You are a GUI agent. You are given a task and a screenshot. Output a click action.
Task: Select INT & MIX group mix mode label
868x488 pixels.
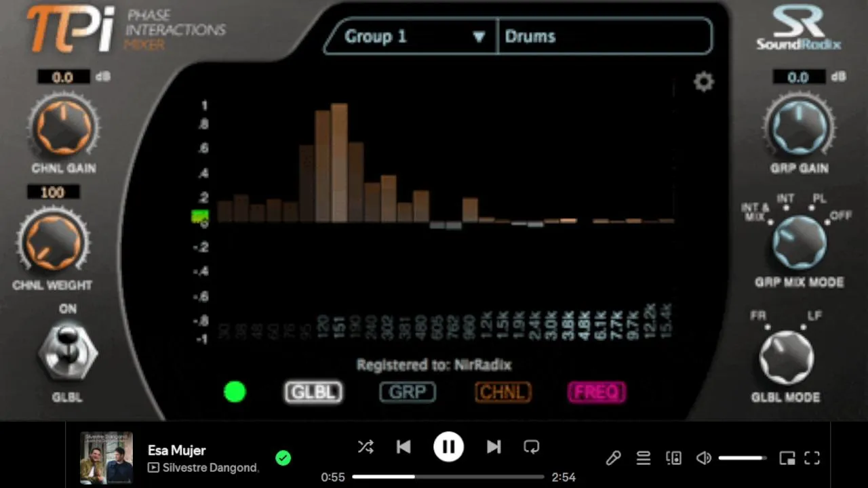tap(755, 212)
